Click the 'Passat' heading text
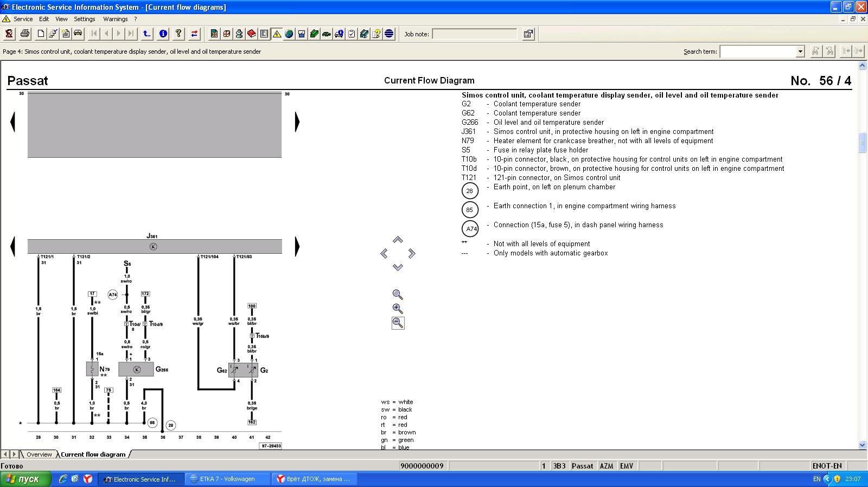The height and width of the screenshot is (487, 868). tap(28, 81)
